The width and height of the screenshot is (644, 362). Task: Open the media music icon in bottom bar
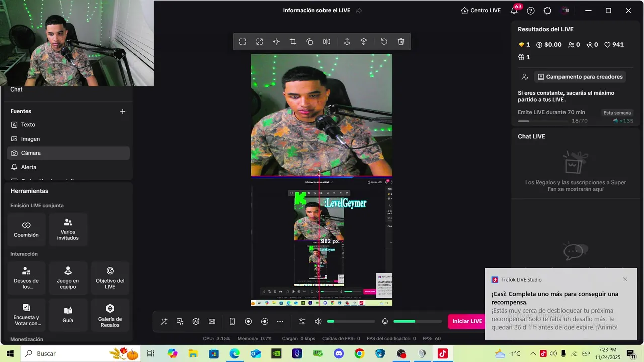click(180, 321)
